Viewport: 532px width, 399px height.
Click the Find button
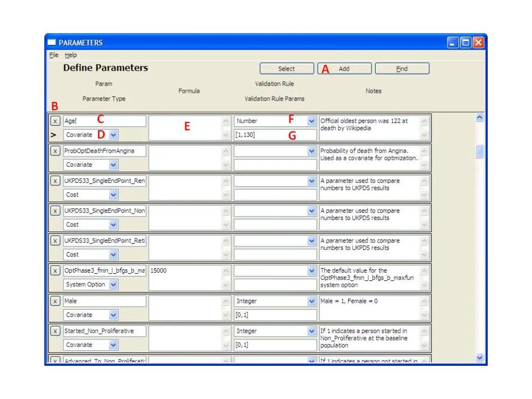pyautogui.click(x=402, y=68)
